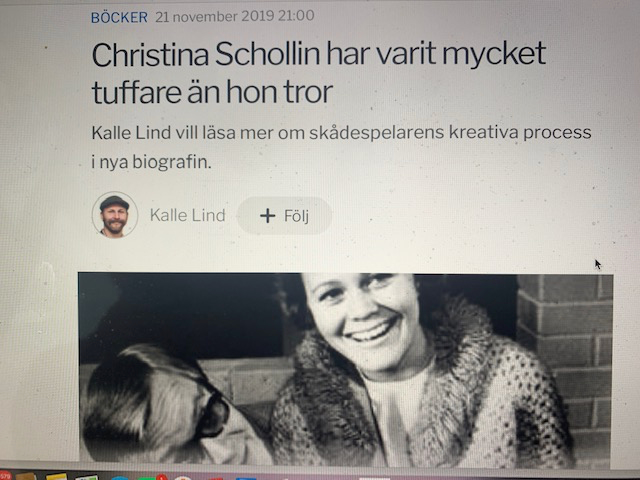The height and width of the screenshot is (480, 640).
Task: Click the headline line 'tuffare än hon tror'
Action: tap(212, 92)
